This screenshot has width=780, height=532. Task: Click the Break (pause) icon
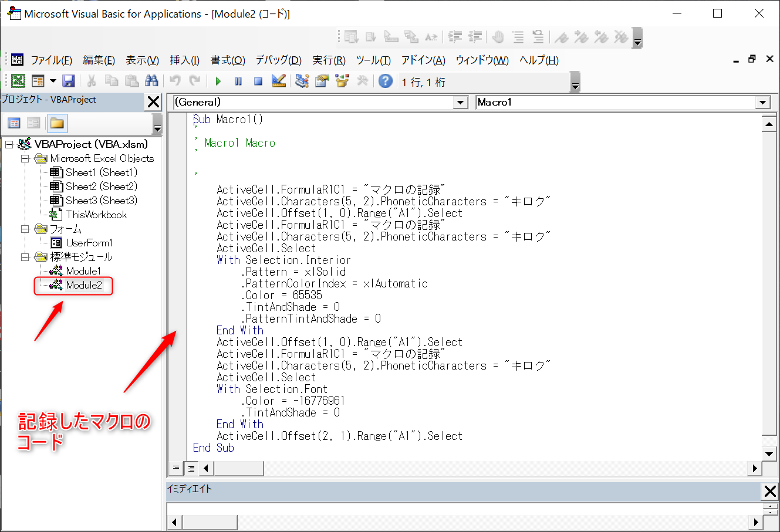238,81
